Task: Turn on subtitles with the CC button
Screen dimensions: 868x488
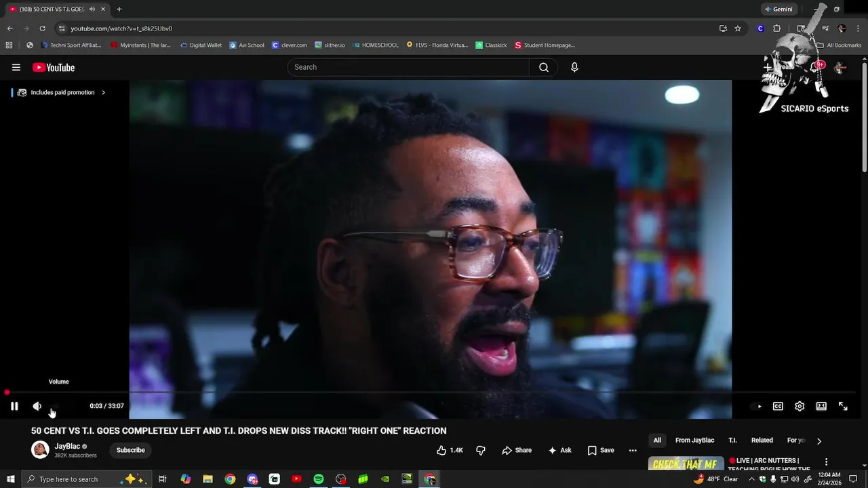Action: point(778,406)
